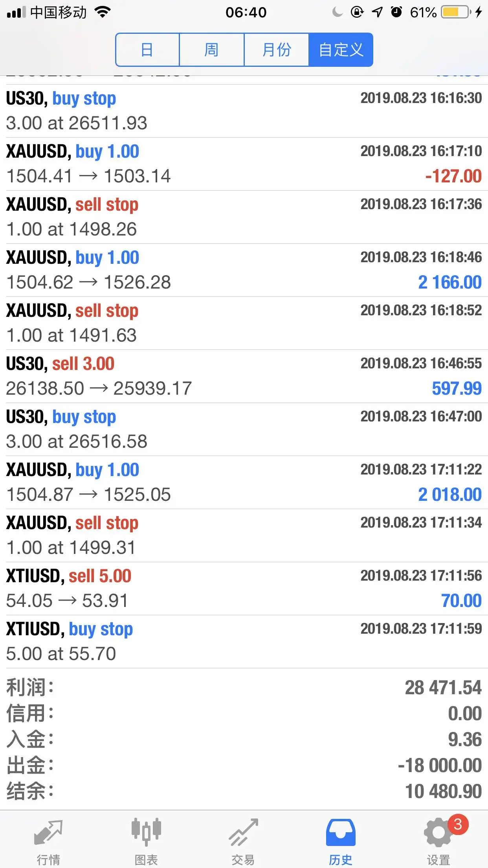This screenshot has width=488, height=868.
Task: Tap the 历史 history tray icon
Action: (x=341, y=833)
